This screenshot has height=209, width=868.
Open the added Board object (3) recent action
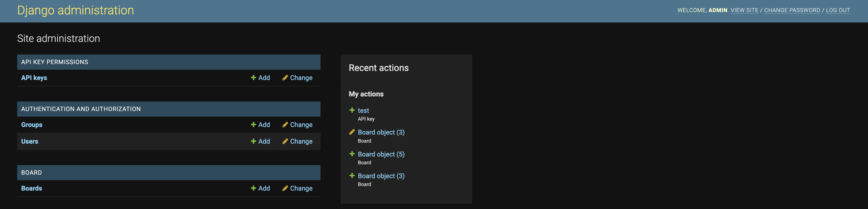pos(381,176)
